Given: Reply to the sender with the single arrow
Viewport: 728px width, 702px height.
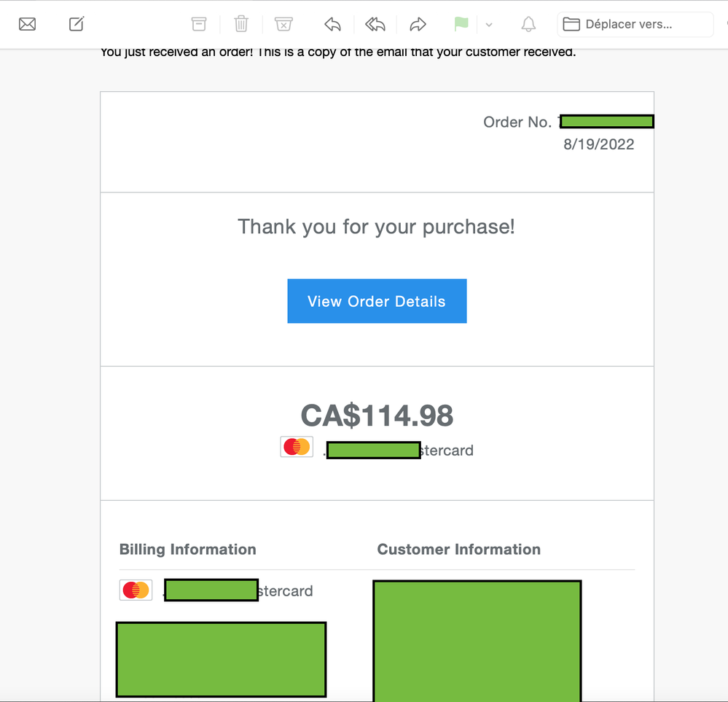Looking at the screenshot, I should tap(332, 24).
